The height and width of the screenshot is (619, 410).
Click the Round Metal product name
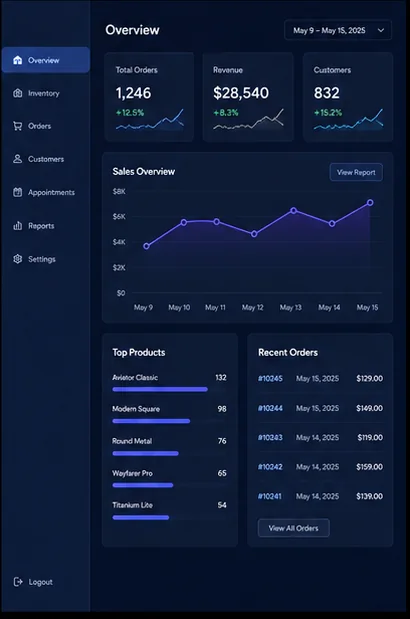[x=132, y=441]
